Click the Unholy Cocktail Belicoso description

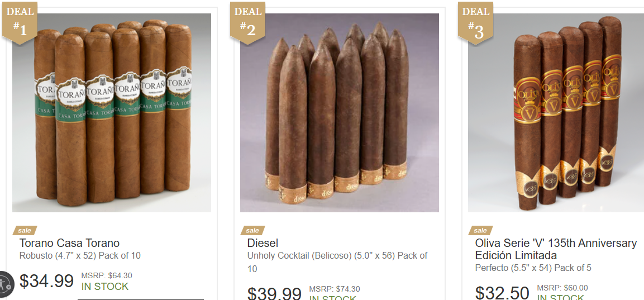337,262
